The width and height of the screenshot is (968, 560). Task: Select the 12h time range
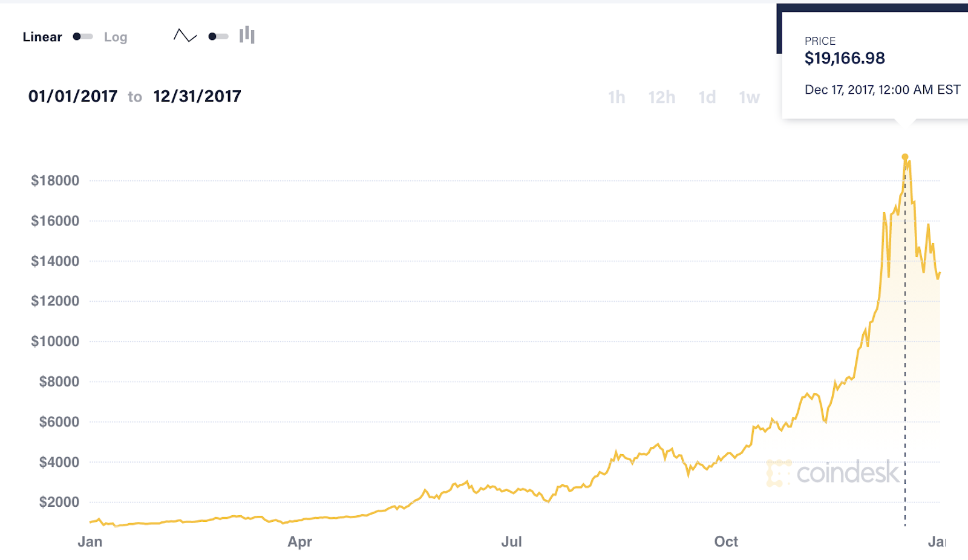662,97
